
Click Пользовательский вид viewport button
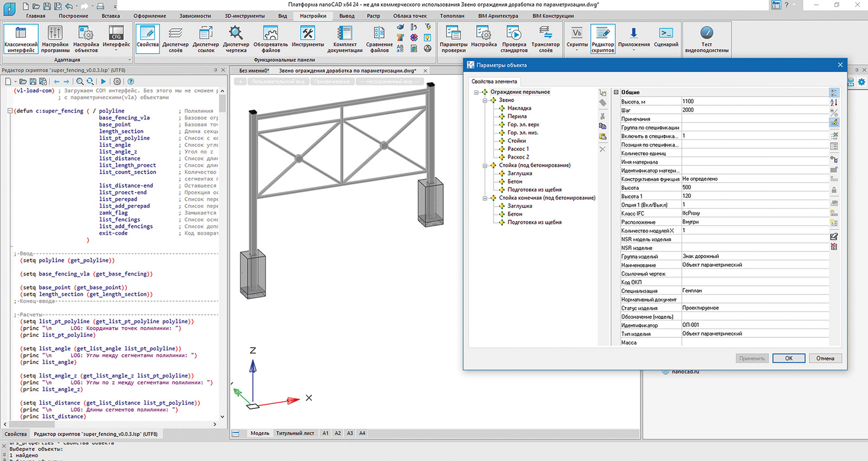(278, 81)
